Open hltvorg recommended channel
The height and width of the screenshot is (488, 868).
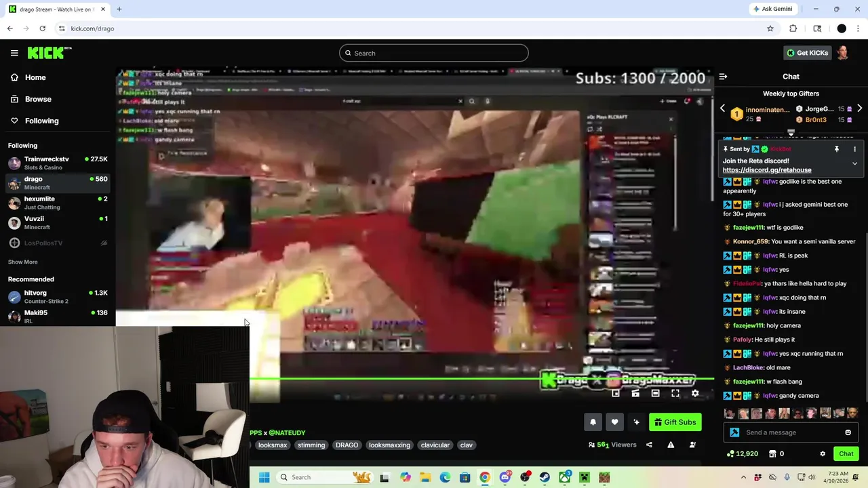58,296
